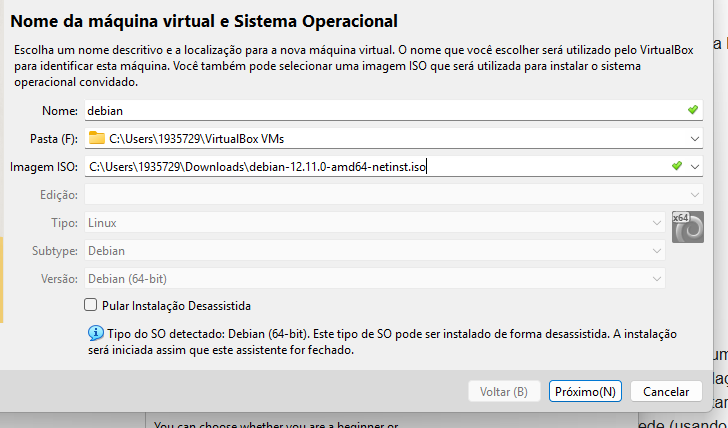Viewport: 728px width, 428px height.
Task: Click the Debian x64 OS logo icon
Action: pyautogui.click(x=688, y=227)
